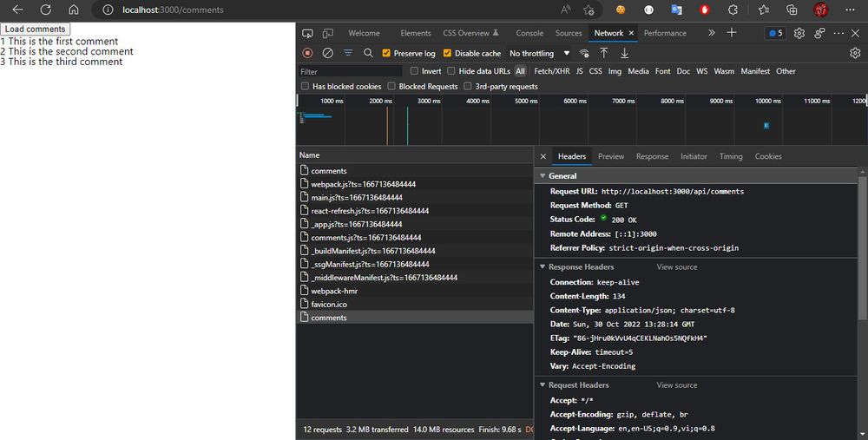Image resolution: width=868 pixels, height=440 pixels.
Task: Open the inspect element picker tool
Action: pyautogui.click(x=307, y=33)
